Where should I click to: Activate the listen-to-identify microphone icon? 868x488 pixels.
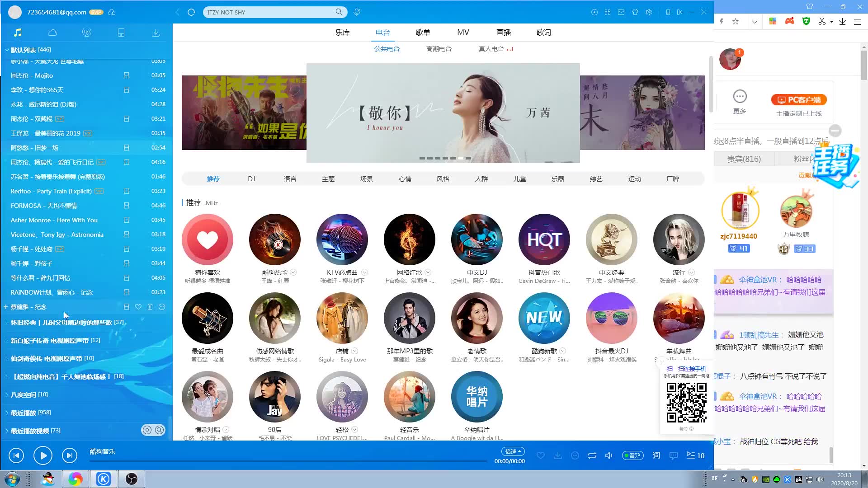tap(357, 12)
